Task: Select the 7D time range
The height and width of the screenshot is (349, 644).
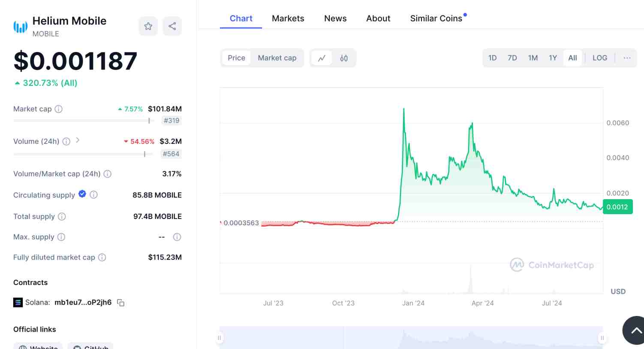Action: tap(512, 58)
